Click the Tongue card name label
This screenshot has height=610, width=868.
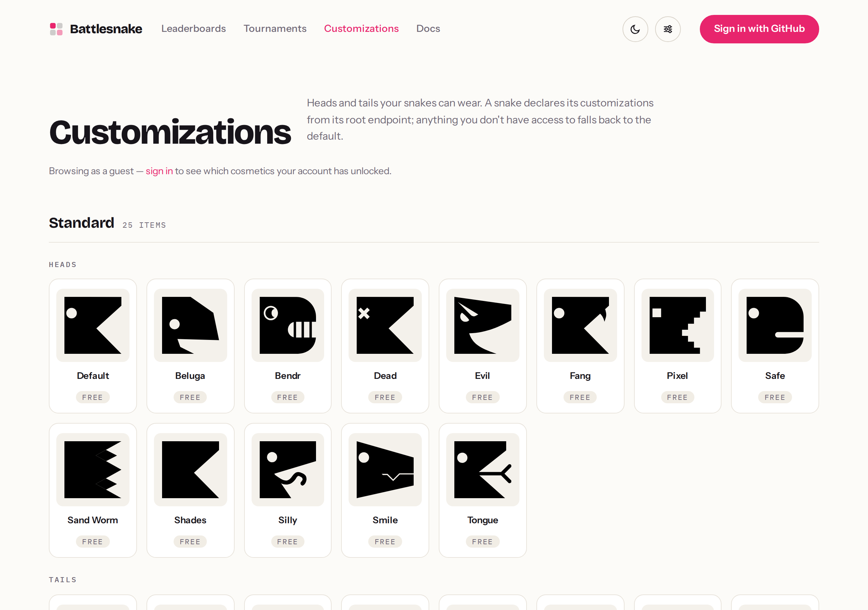482,520
